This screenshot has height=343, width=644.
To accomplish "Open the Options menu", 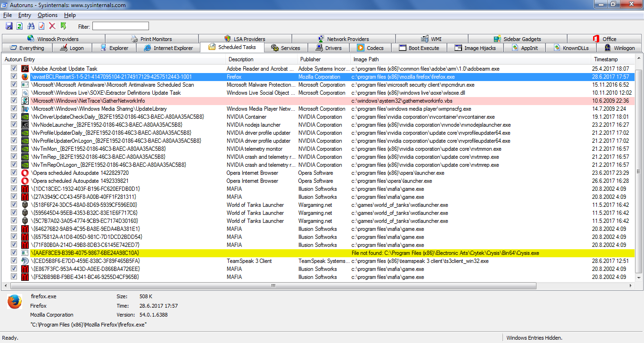I will [x=48, y=15].
